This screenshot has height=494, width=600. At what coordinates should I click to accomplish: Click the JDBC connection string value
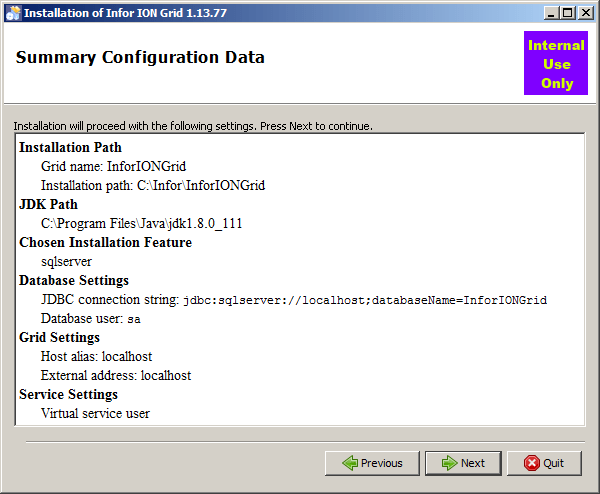pos(364,300)
